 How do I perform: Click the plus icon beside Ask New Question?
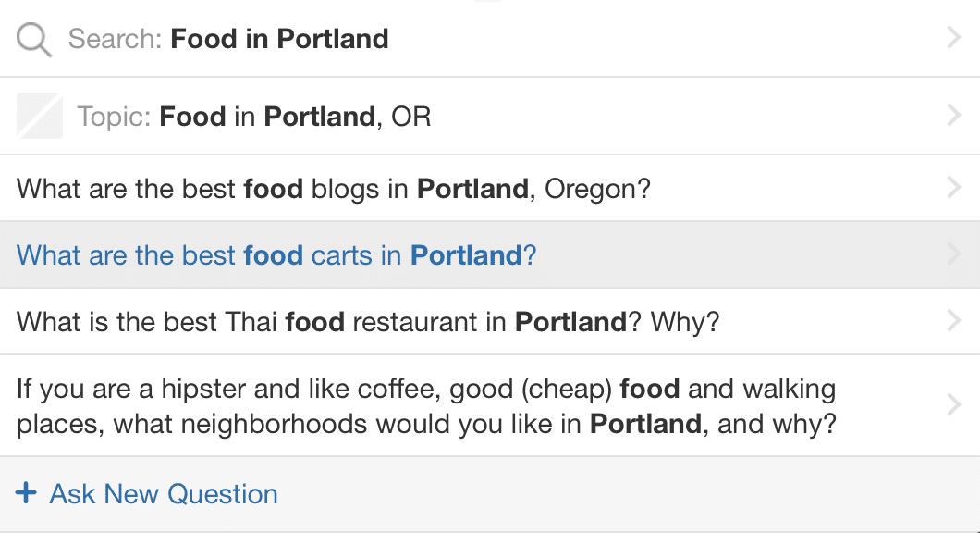(x=26, y=493)
